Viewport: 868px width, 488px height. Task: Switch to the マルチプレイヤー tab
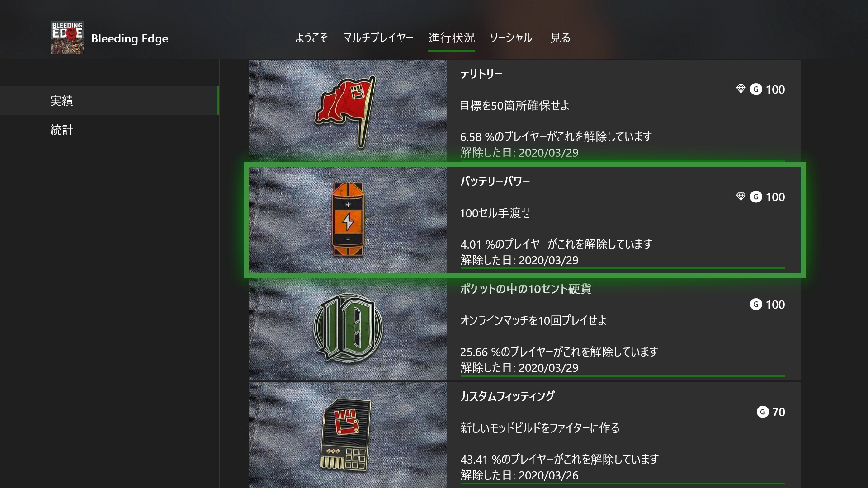tap(378, 38)
